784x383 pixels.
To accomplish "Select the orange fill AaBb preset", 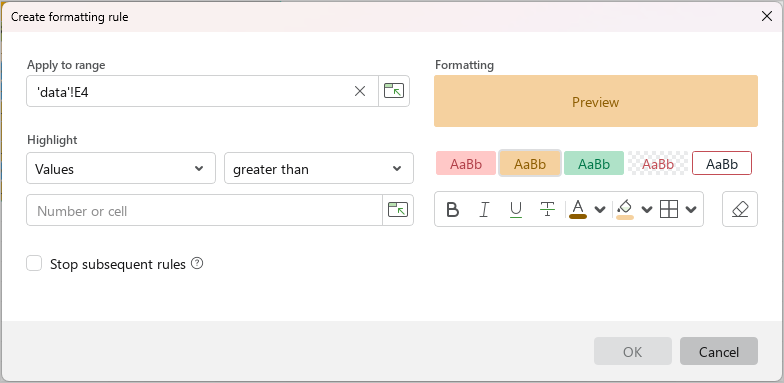I will point(530,163).
